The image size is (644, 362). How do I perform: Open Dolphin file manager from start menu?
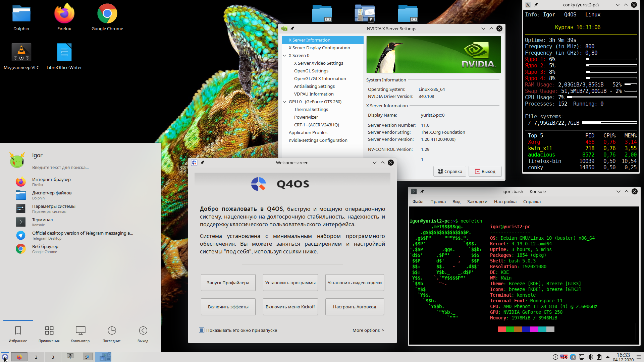[x=80, y=195]
